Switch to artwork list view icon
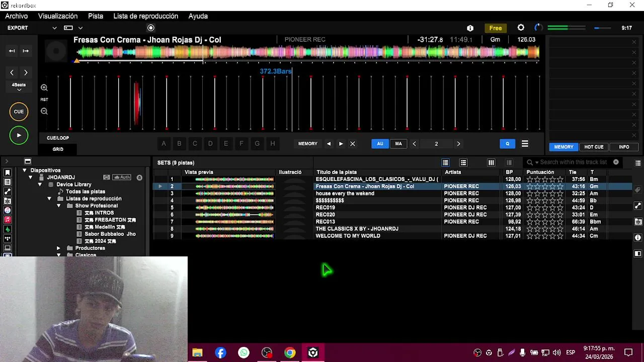The height and width of the screenshot is (362, 644). click(x=463, y=162)
